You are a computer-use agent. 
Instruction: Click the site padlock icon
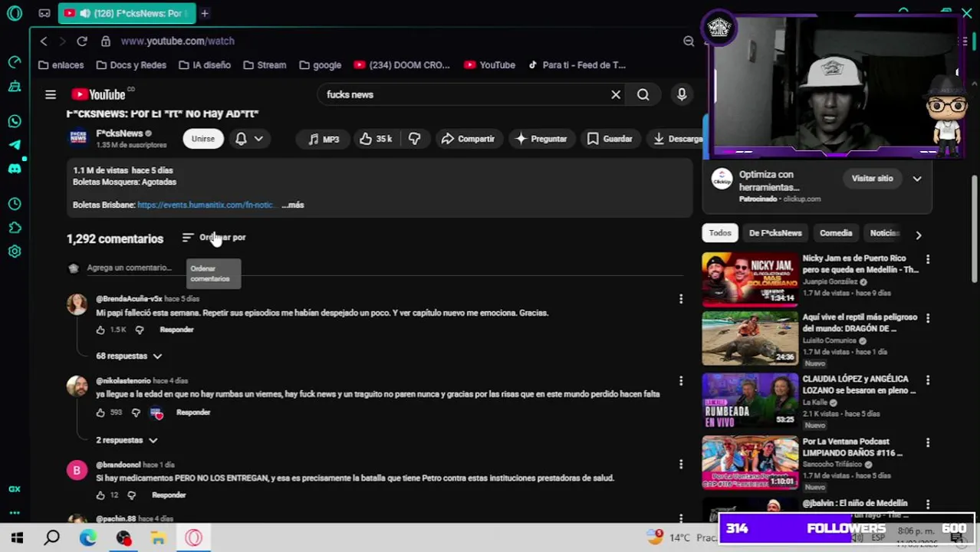point(106,41)
